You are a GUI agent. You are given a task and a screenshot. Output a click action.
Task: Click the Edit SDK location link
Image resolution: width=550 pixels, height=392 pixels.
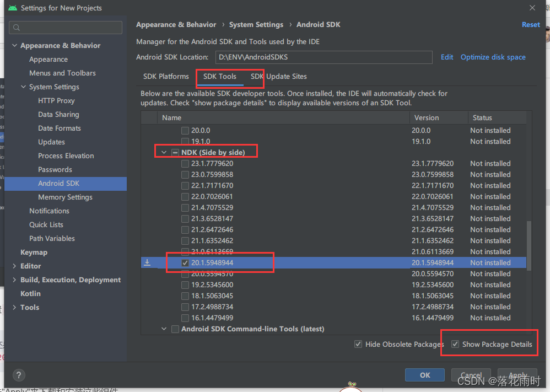(447, 57)
